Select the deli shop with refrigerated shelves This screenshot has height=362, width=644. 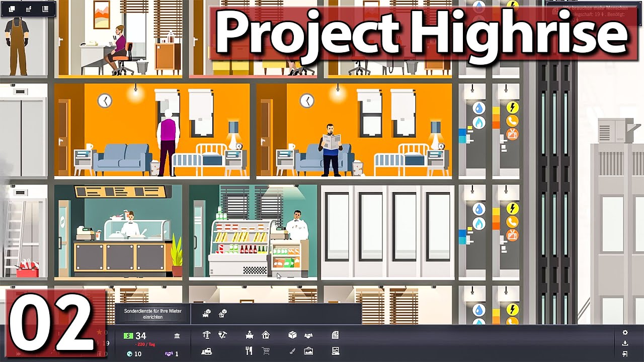pos(253,232)
